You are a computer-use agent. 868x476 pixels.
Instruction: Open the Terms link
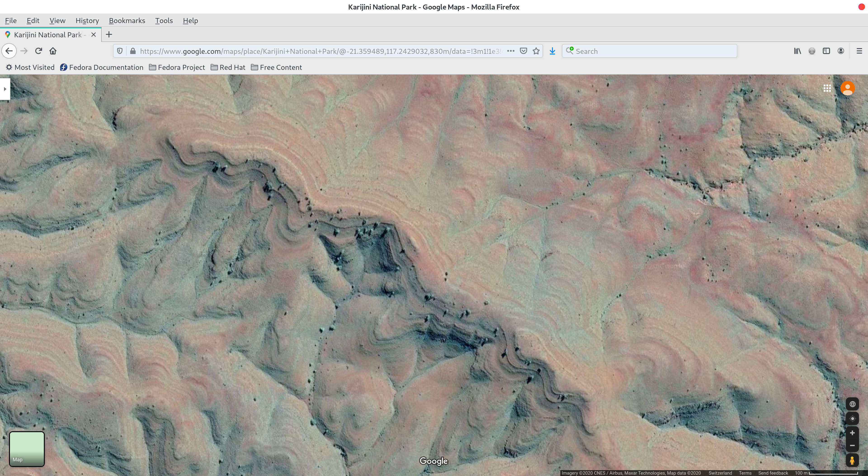pyautogui.click(x=745, y=473)
